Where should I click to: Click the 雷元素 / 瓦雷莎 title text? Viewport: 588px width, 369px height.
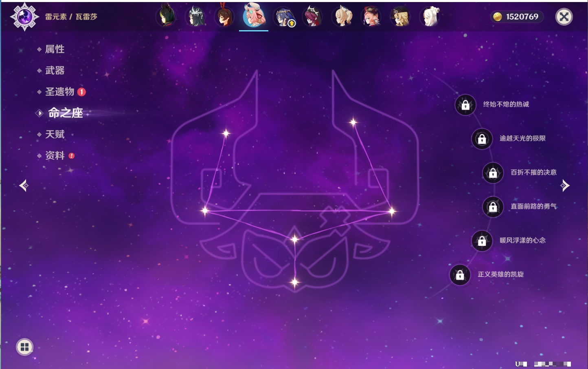click(x=71, y=17)
